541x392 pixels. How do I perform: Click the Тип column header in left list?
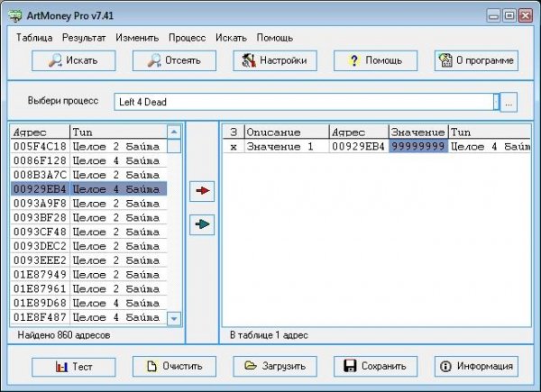point(118,132)
